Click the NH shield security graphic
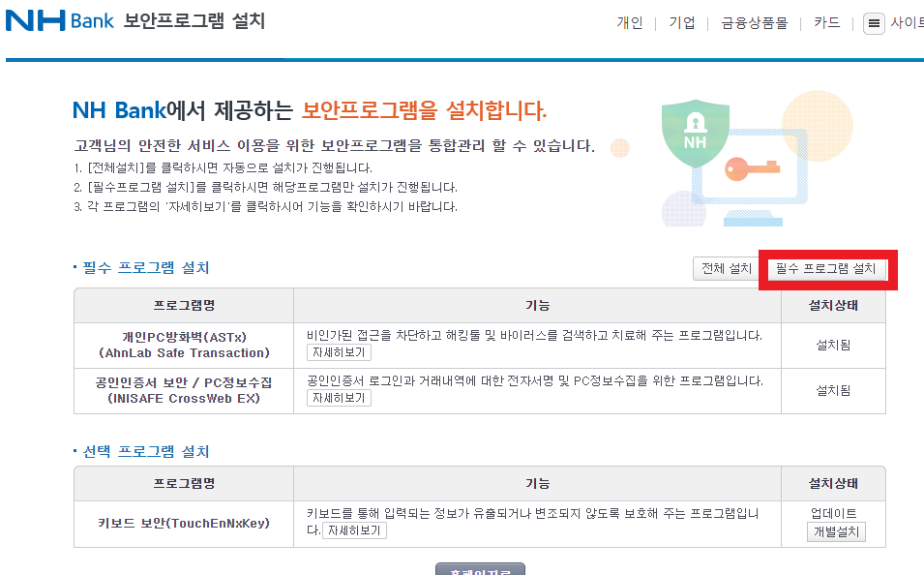This screenshot has width=924, height=575. (x=695, y=131)
